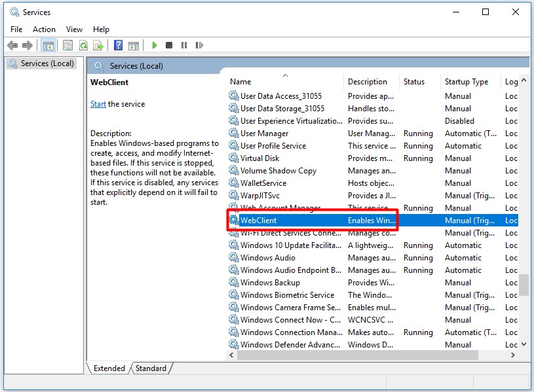Click the Back arrow toolbar icon
The height and width of the screenshot is (392, 534).
[12, 45]
